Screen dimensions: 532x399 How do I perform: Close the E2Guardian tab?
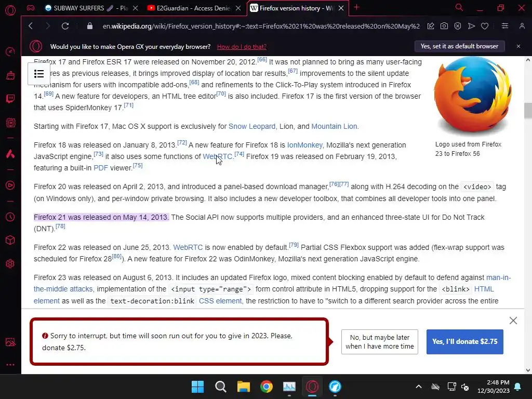[x=238, y=8]
